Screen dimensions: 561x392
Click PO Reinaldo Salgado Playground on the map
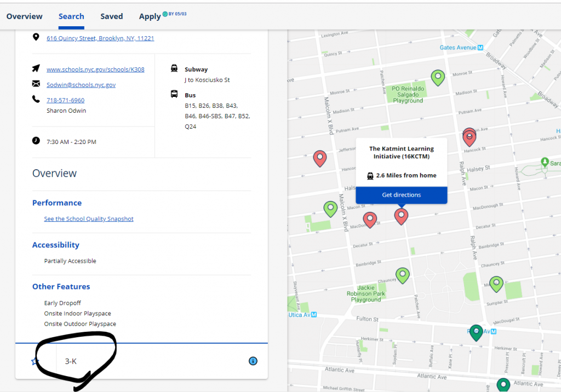click(x=408, y=94)
